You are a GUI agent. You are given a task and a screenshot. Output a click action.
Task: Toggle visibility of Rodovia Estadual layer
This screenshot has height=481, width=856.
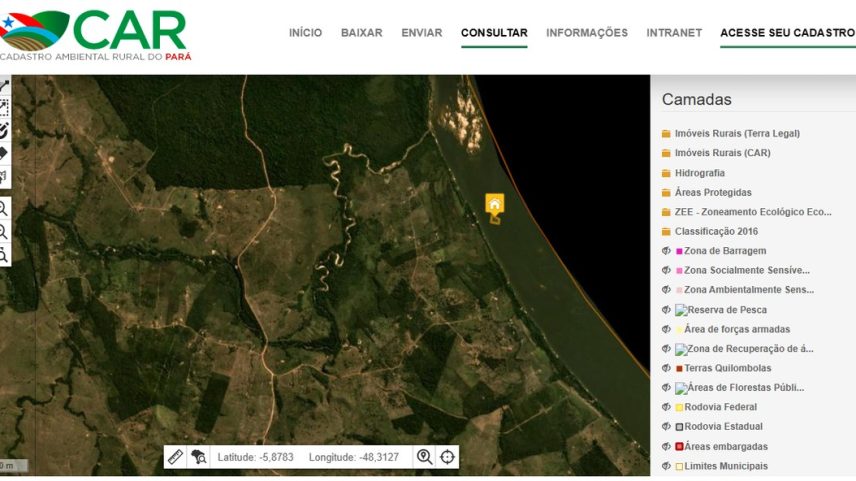(x=666, y=426)
